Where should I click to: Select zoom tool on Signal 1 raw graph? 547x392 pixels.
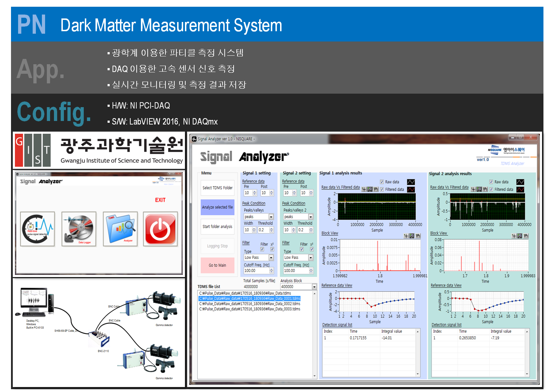(x=370, y=189)
